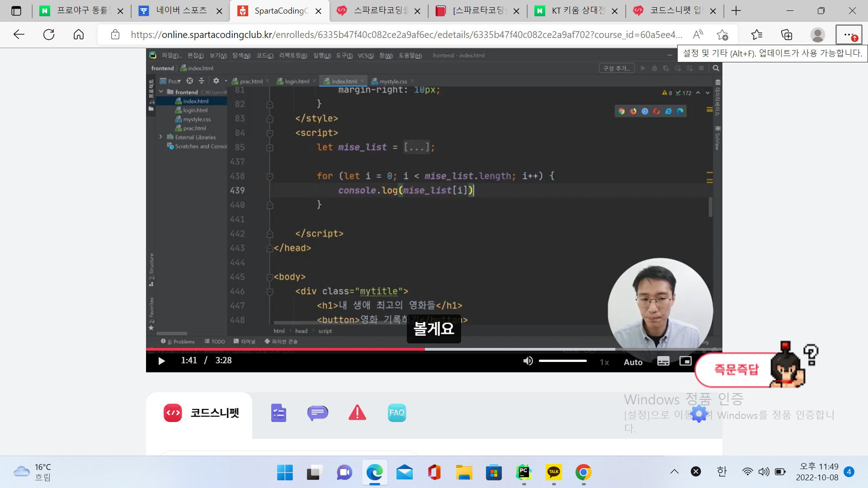The height and width of the screenshot is (488, 868).
Task: Change playback speed 1x
Action: 604,362
